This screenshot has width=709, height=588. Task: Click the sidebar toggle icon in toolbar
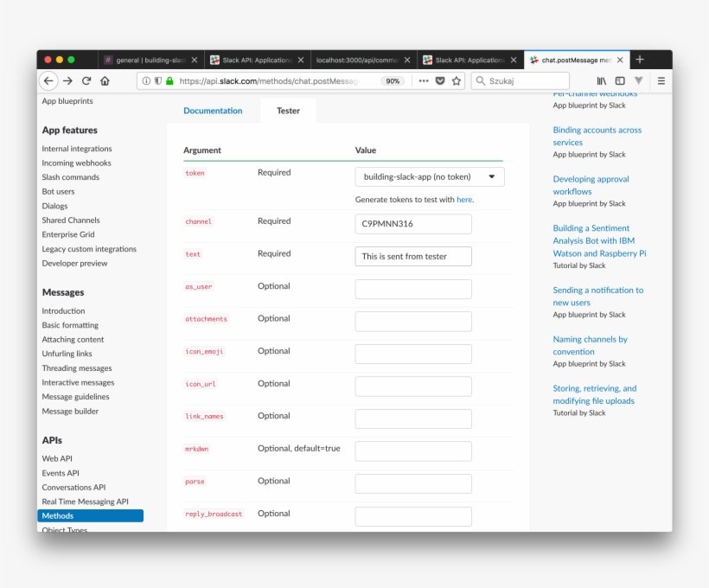click(621, 80)
